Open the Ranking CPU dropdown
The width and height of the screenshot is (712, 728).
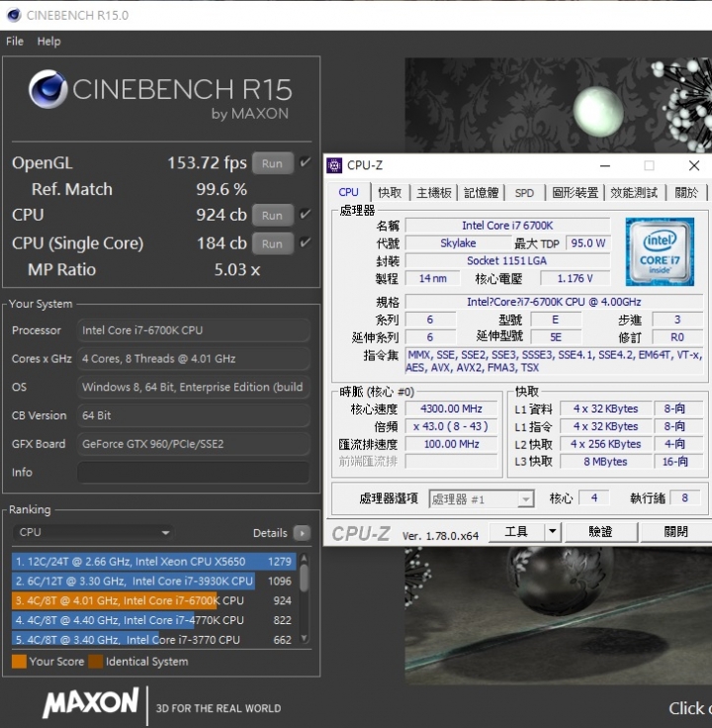pos(93,532)
